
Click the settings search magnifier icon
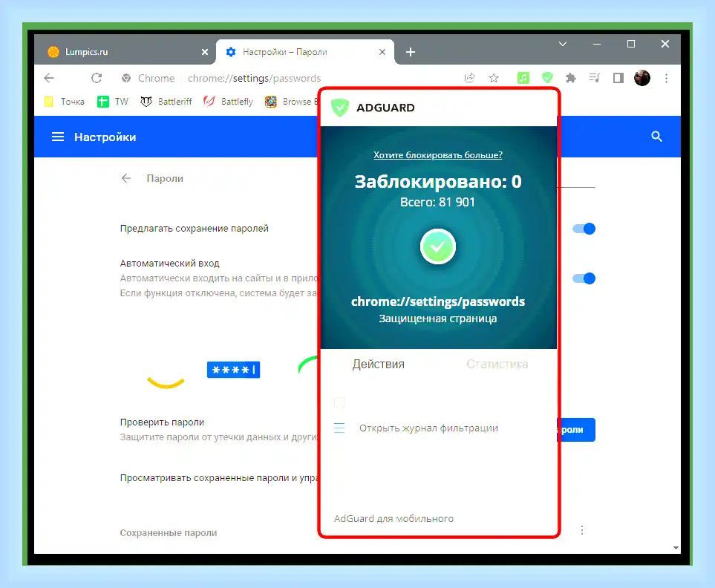click(656, 137)
